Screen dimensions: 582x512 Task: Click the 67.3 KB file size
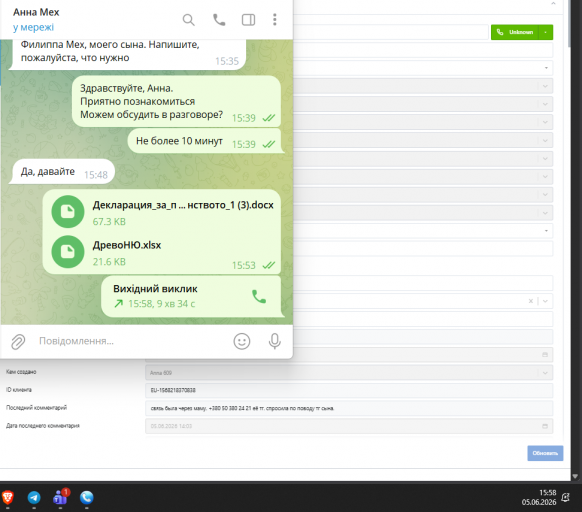(x=109, y=222)
